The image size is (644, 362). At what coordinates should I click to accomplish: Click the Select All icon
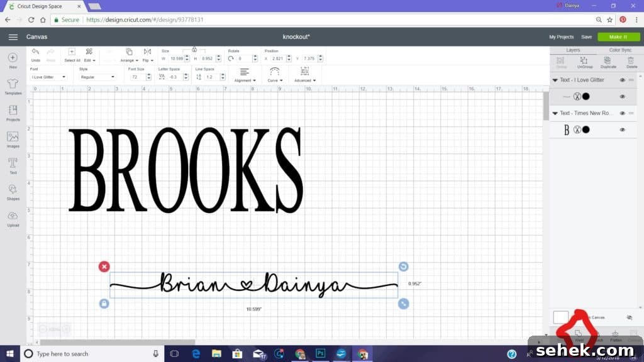[72, 55]
